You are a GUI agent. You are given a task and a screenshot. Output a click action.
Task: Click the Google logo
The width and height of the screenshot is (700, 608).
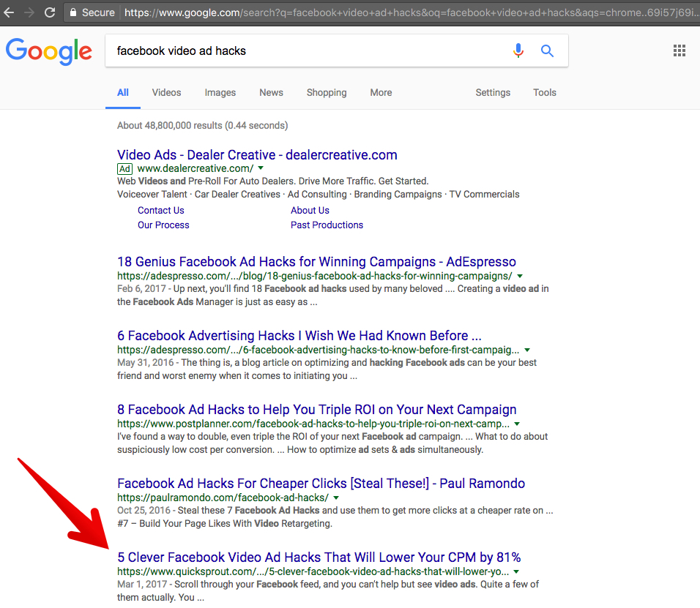(x=48, y=51)
